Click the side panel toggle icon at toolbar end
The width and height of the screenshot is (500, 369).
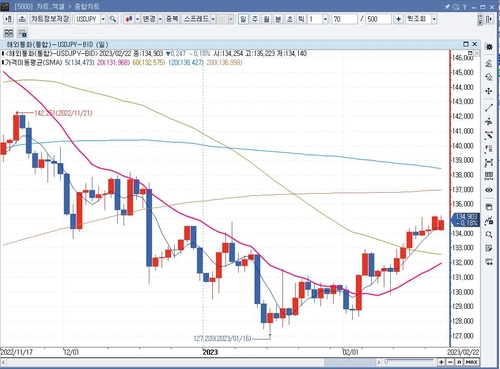click(x=489, y=19)
